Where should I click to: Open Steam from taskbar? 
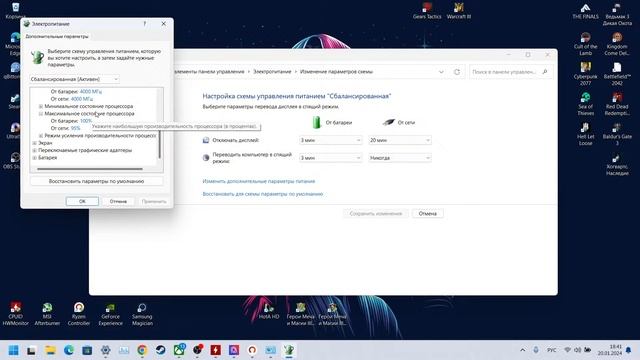tap(160, 350)
